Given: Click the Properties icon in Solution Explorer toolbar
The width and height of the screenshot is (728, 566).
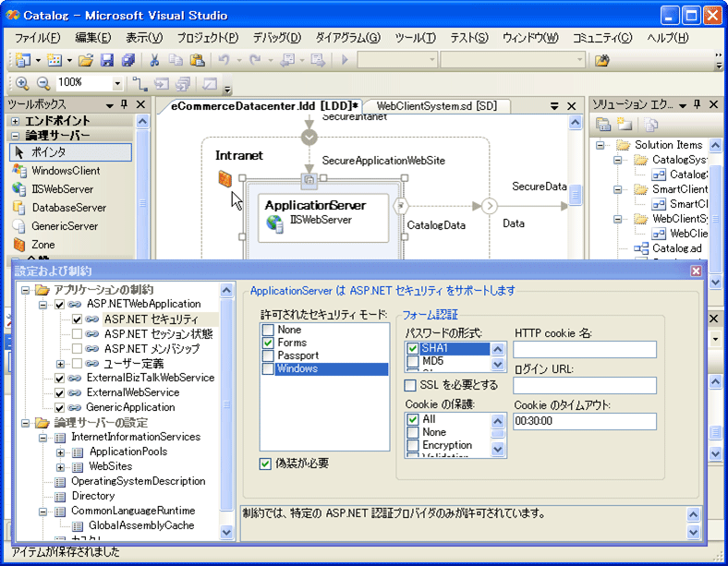Looking at the screenshot, I should point(603,125).
